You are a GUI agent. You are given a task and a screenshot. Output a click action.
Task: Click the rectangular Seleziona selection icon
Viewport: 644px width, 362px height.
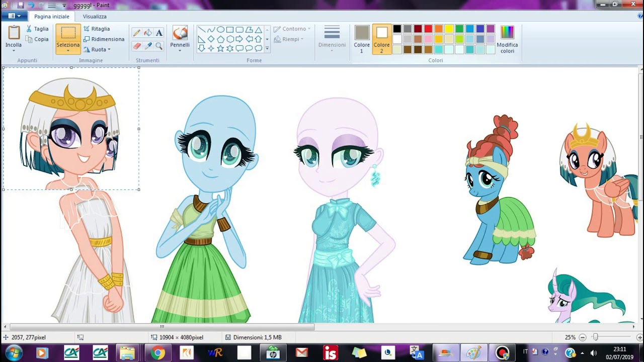68,33
